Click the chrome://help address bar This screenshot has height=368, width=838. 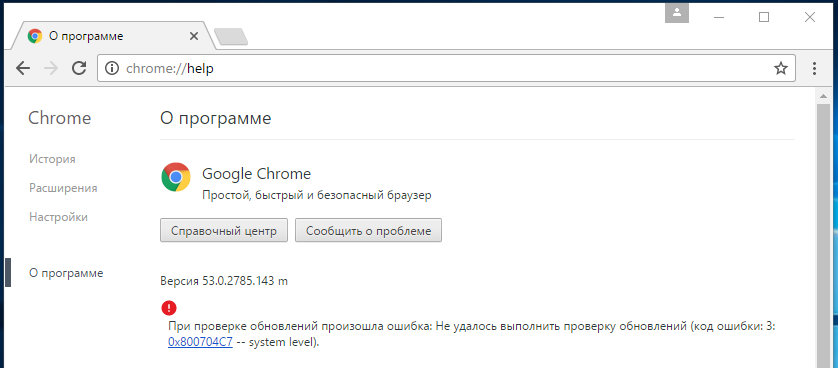[x=446, y=68]
